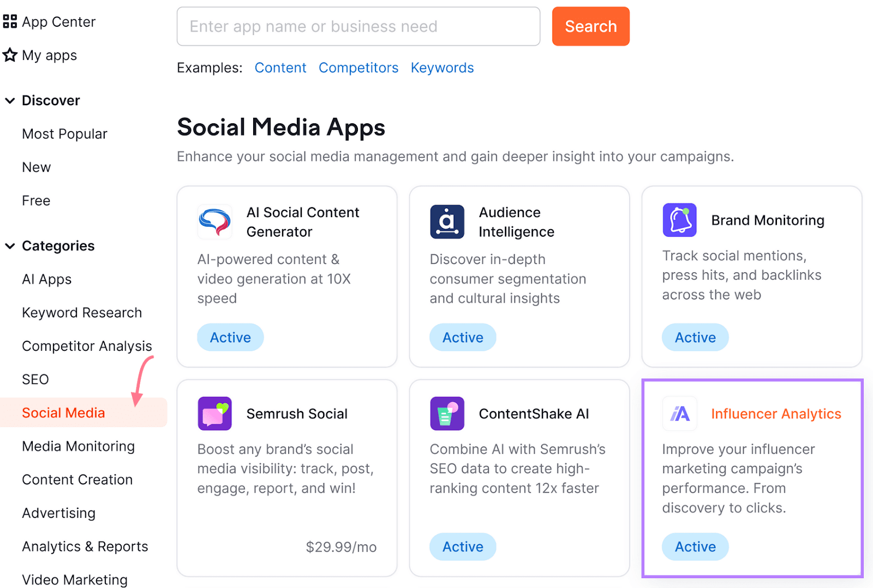Click the Competitors example link
Viewport: 873px width, 588px height.
[x=358, y=67]
